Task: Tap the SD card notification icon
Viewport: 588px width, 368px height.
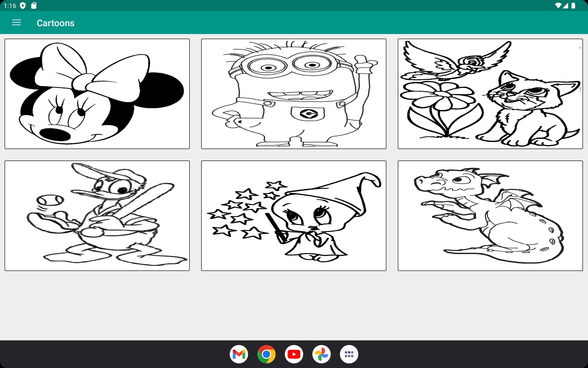Action: (34, 6)
